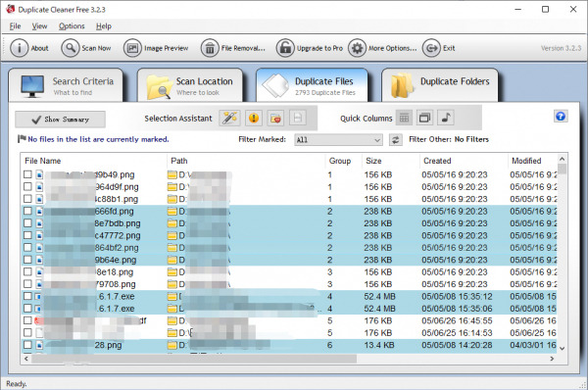
Task: Open the Options menu
Action: pos(72,26)
